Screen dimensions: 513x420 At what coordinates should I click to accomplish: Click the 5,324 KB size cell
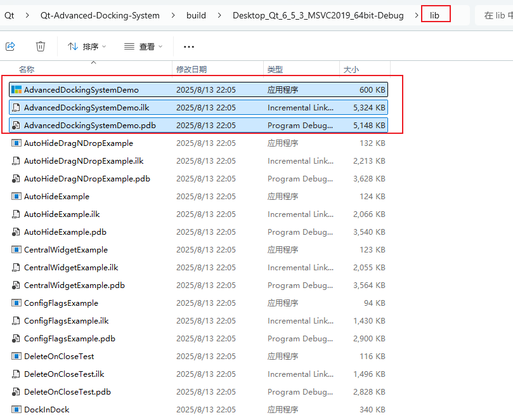[x=369, y=107]
